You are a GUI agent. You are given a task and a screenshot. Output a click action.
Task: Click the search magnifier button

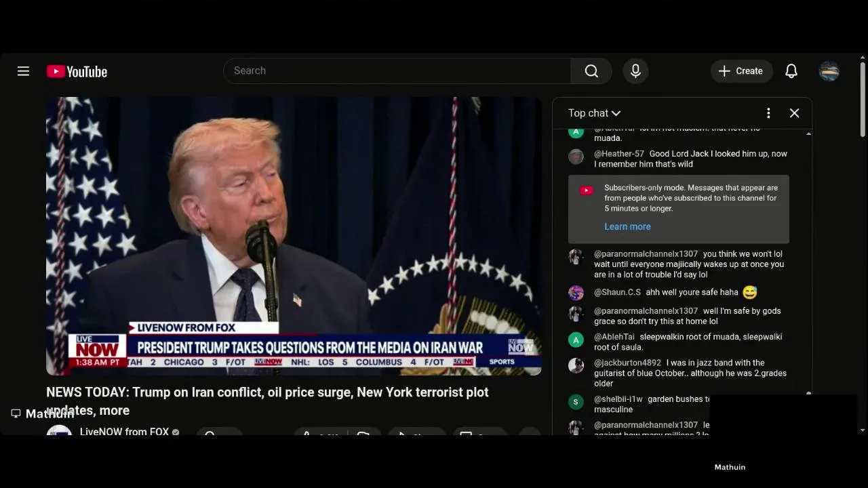(x=591, y=71)
